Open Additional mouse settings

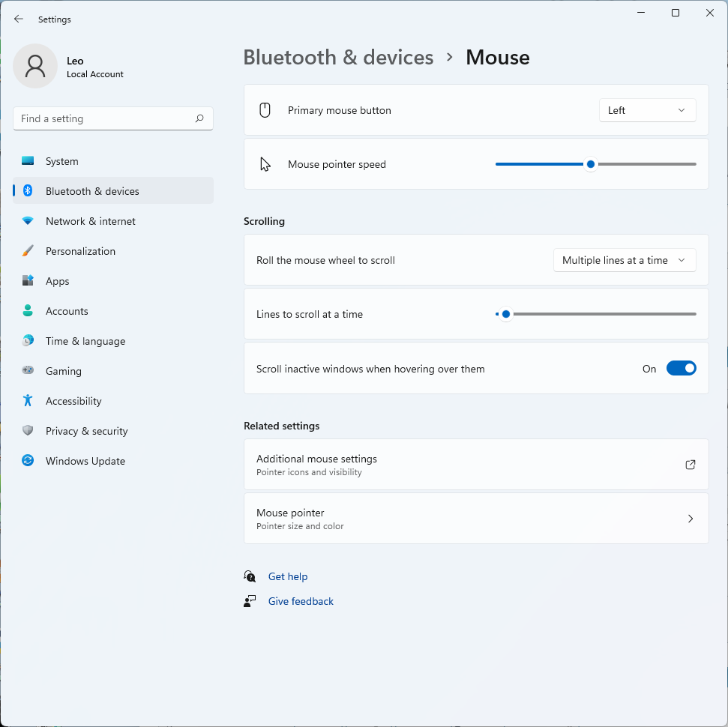coord(476,464)
